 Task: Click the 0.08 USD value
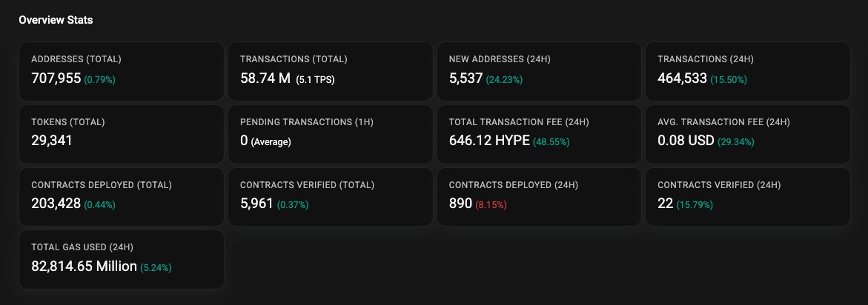[x=686, y=141]
